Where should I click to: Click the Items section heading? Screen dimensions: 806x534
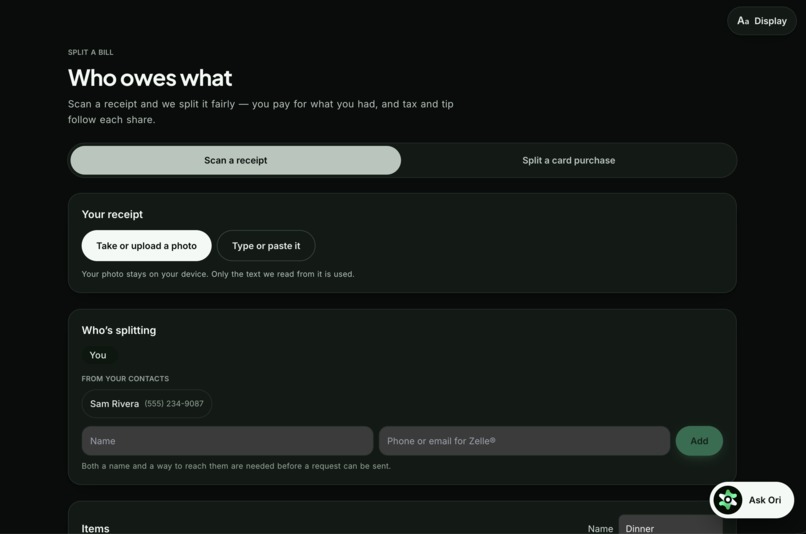pyautogui.click(x=95, y=528)
